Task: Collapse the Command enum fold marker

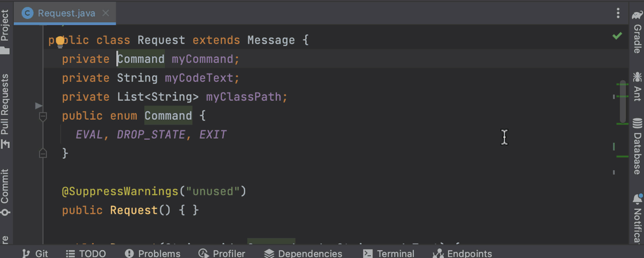Action: point(43,116)
